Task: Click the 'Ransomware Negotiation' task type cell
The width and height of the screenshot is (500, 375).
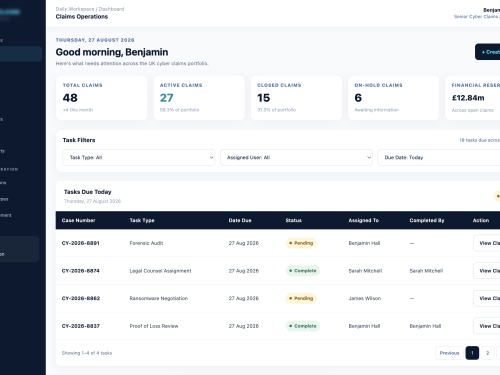Action: (159, 298)
